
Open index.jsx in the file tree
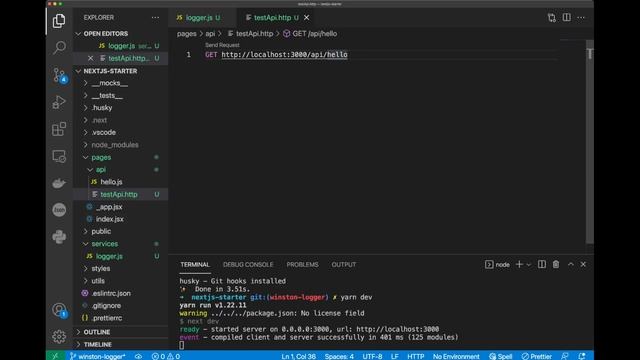pos(109,219)
